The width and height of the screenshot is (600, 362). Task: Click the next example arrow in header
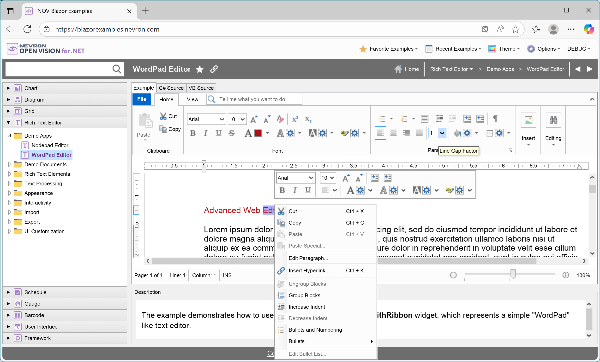(590, 69)
